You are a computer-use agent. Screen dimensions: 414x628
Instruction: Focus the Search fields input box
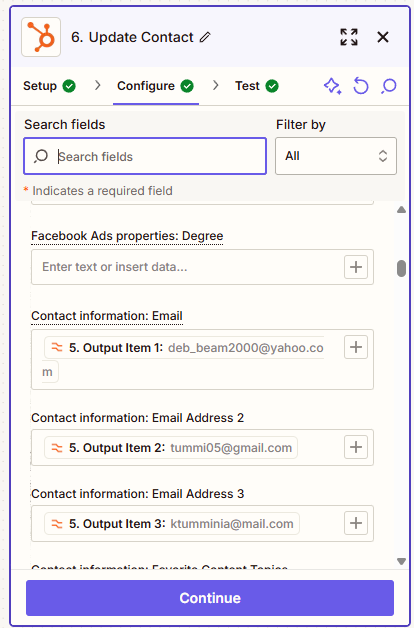click(145, 156)
